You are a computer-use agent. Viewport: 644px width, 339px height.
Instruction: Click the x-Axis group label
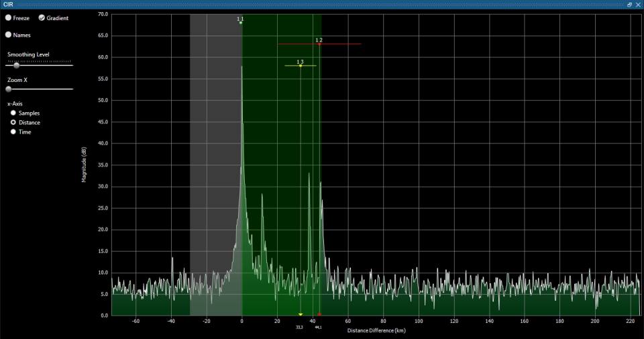(15, 103)
